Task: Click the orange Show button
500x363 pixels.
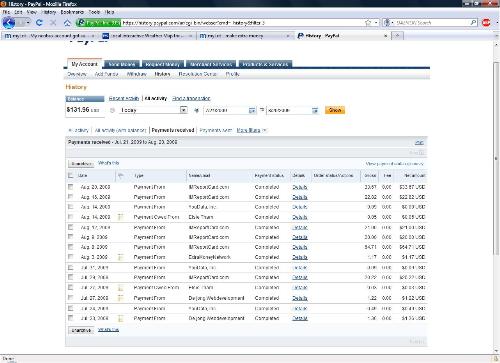Action: [335, 110]
